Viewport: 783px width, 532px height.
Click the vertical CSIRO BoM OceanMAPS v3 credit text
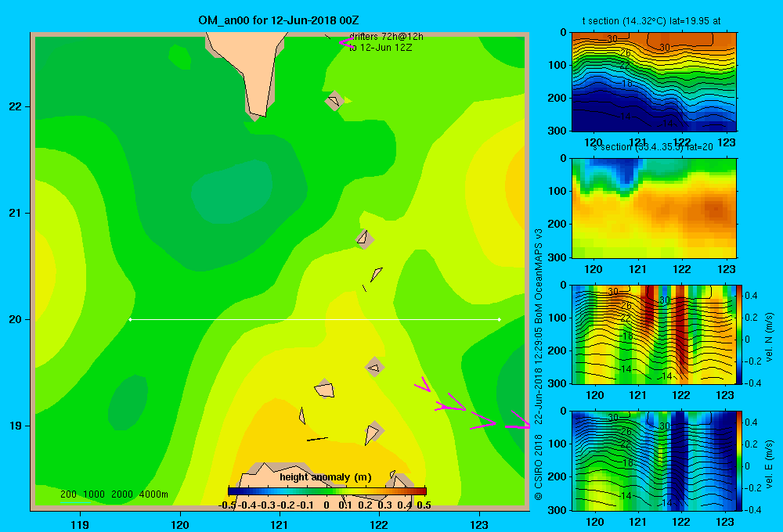click(x=539, y=365)
